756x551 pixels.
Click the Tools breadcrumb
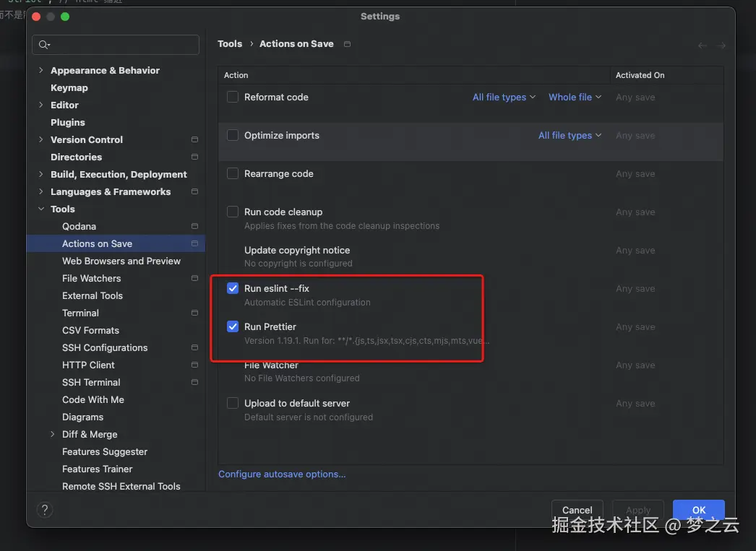tap(230, 44)
